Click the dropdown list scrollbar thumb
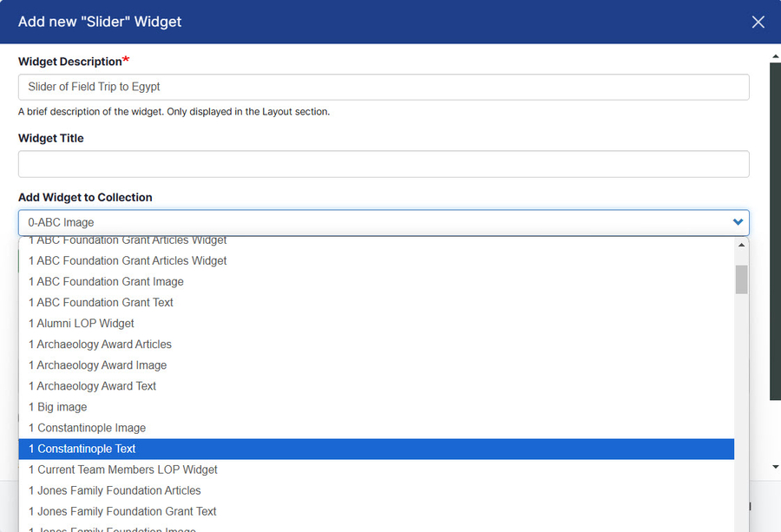 pyautogui.click(x=741, y=279)
